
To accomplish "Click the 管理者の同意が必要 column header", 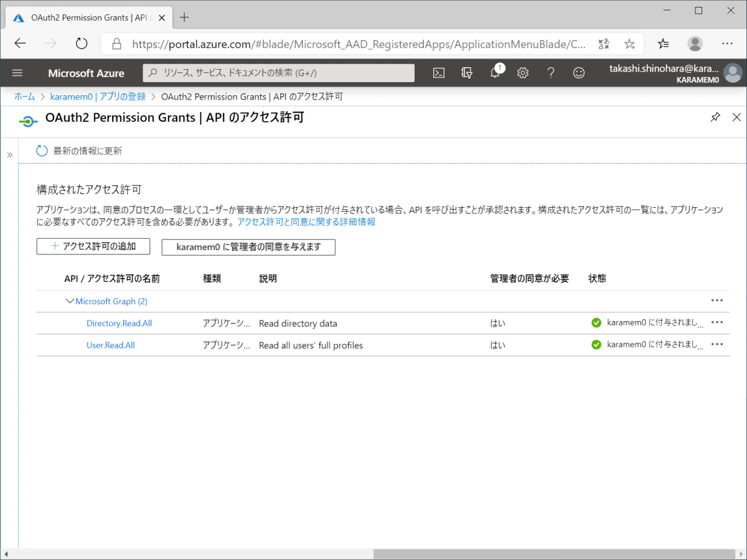I will point(530,279).
